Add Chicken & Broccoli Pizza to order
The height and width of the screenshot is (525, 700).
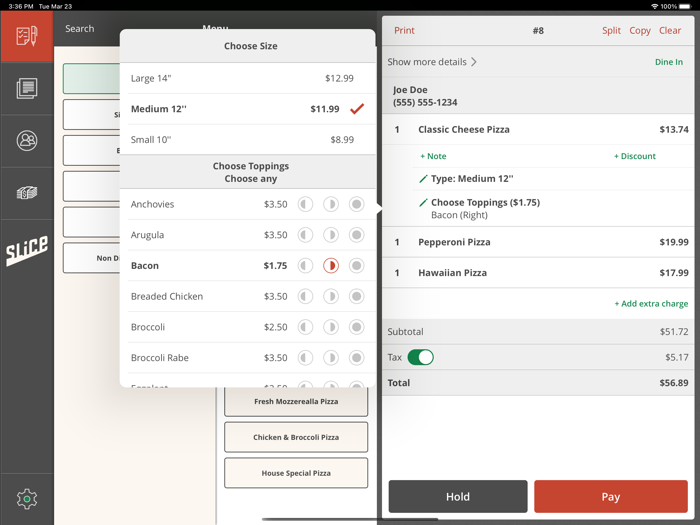click(296, 437)
